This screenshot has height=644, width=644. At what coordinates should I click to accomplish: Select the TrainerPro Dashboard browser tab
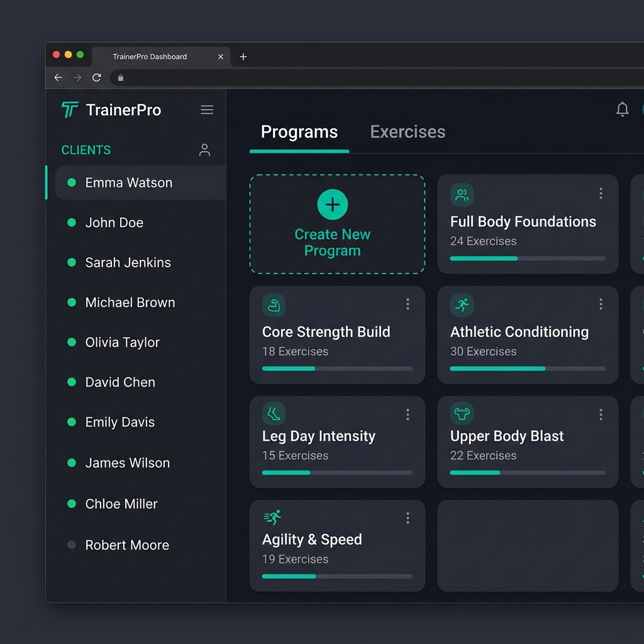(161, 57)
